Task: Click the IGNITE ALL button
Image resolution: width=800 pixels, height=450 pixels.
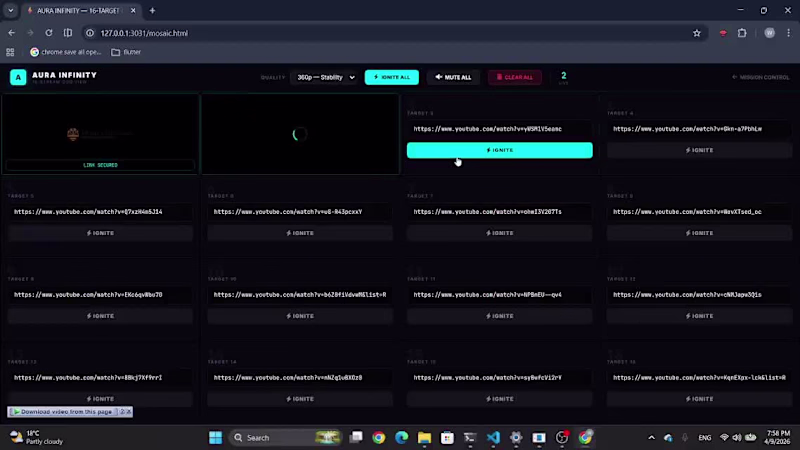Action: point(391,77)
